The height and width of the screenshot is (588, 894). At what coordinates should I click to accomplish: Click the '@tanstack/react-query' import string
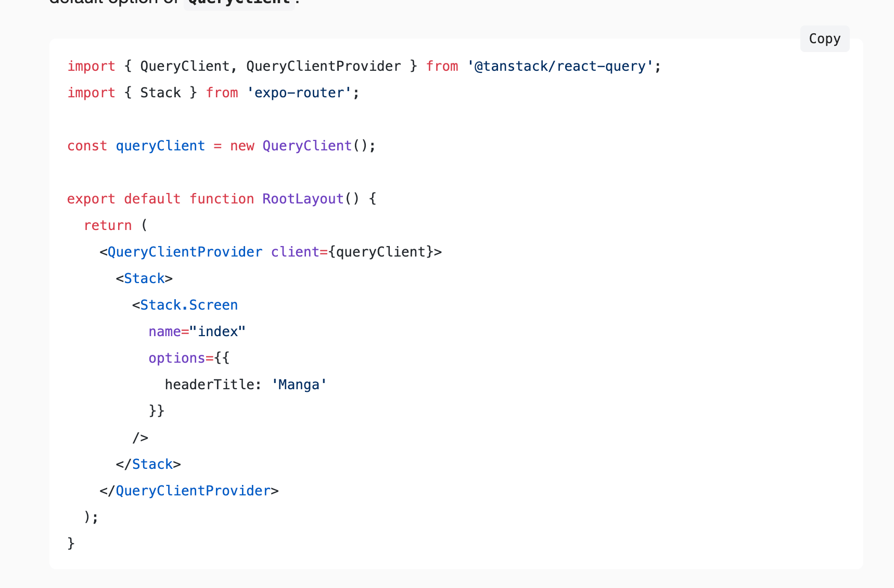pos(560,67)
